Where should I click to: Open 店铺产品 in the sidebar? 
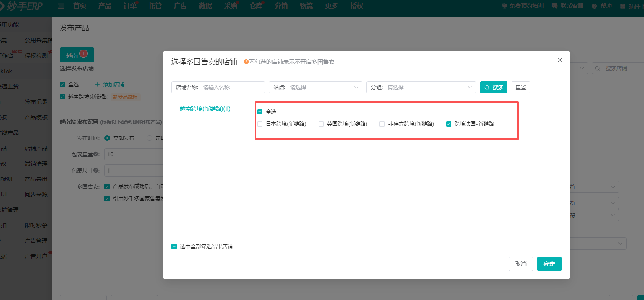pyautogui.click(x=36, y=148)
